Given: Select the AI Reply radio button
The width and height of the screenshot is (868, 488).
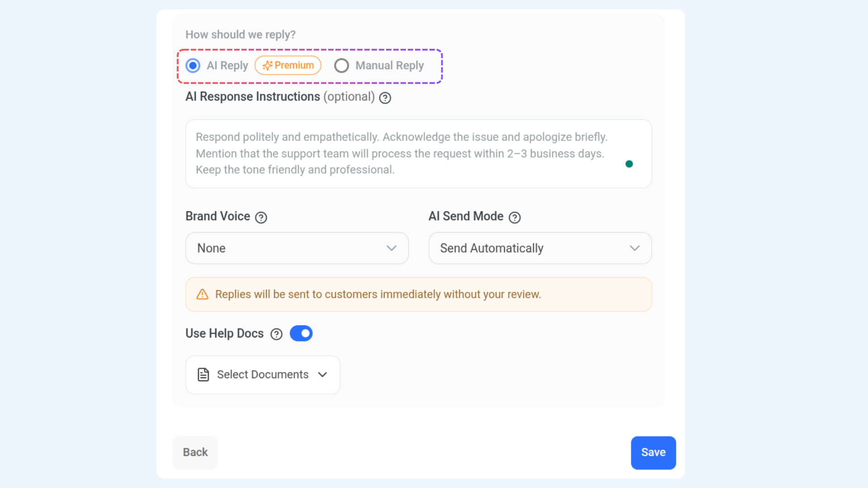Looking at the screenshot, I should coord(193,66).
